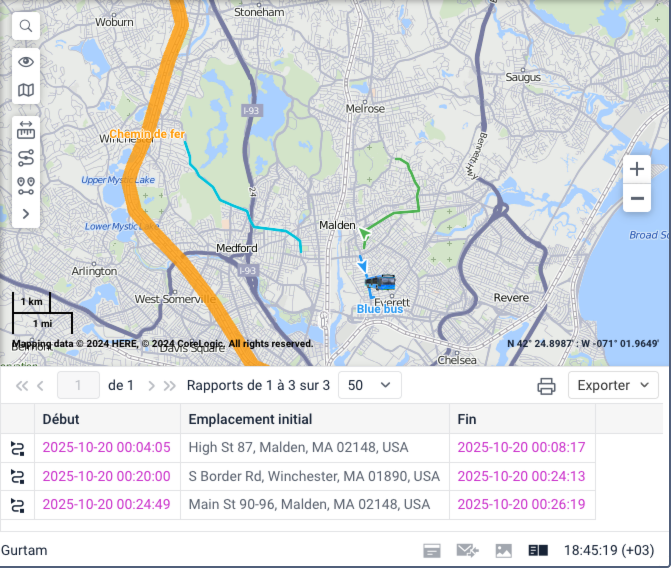Screen dimensions: 671x568
Task: Open rows per page dropdown showing 50
Action: (x=370, y=385)
